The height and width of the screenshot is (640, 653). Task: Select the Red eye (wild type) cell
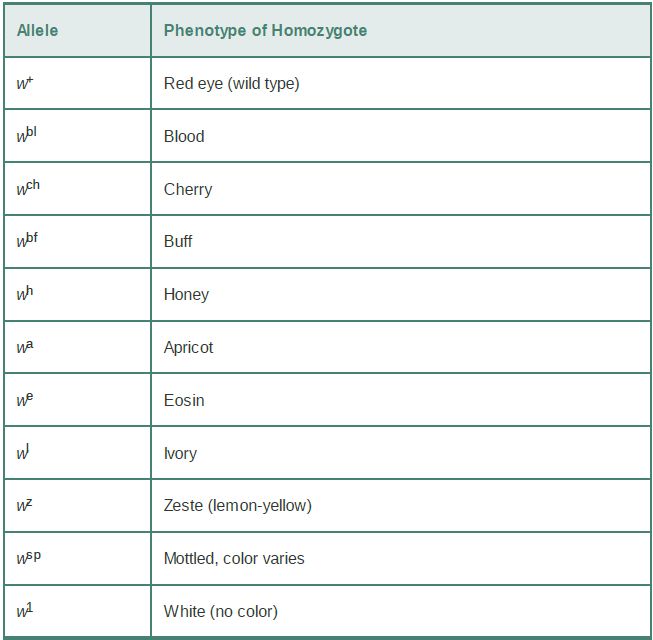pos(401,83)
